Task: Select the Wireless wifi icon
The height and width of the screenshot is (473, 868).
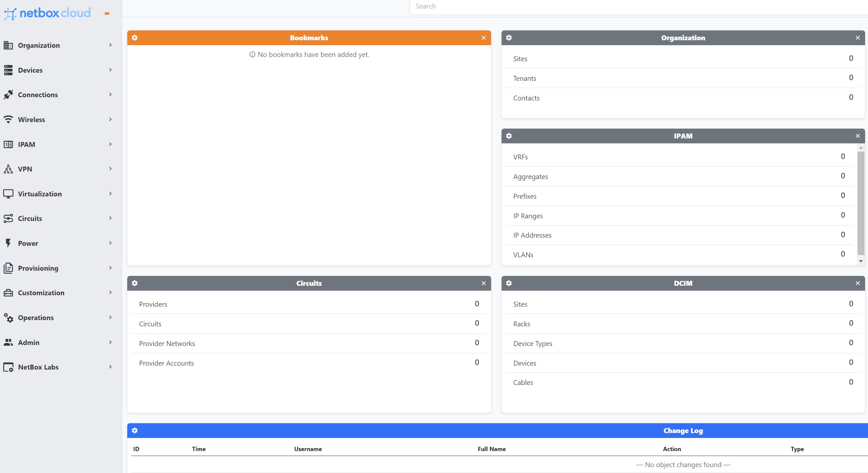Action: pyautogui.click(x=9, y=119)
